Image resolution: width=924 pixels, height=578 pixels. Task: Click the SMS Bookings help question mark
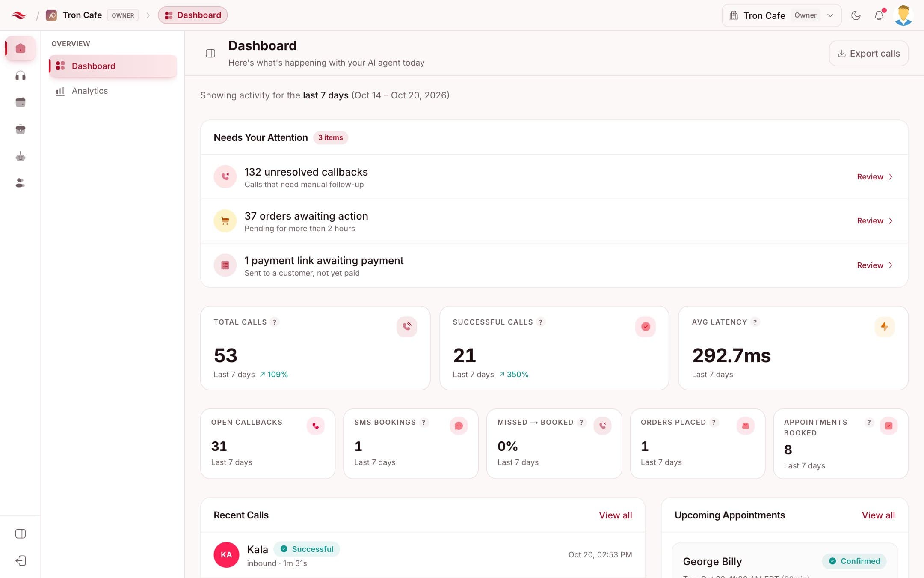pyautogui.click(x=423, y=422)
